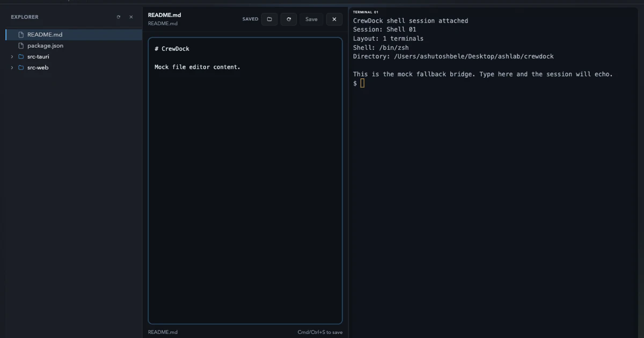Click the src-tauri folder icon
The height and width of the screenshot is (338, 644).
pyautogui.click(x=20, y=56)
